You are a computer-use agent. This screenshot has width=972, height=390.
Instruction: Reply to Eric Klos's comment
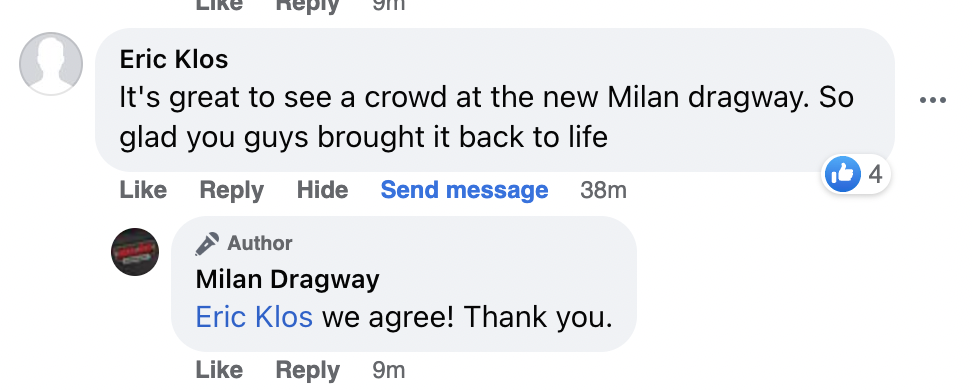click(232, 190)
